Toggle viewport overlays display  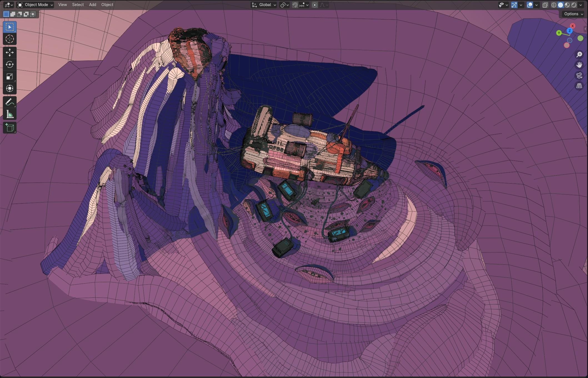click(530, 5)
